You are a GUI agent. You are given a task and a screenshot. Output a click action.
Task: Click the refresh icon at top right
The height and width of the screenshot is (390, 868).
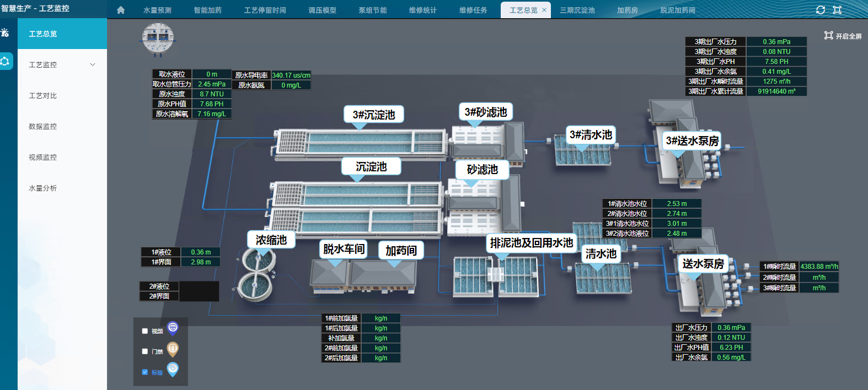click(x=821, y=10)
